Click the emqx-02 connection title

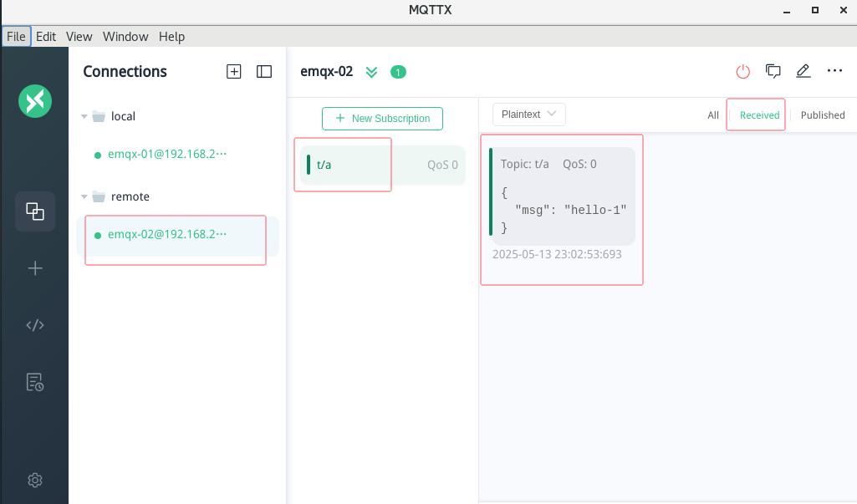[x=327, y=72]
